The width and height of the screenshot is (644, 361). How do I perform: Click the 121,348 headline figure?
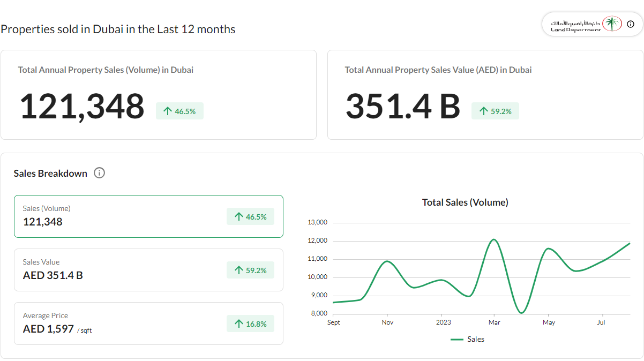[x=82, y=107]
